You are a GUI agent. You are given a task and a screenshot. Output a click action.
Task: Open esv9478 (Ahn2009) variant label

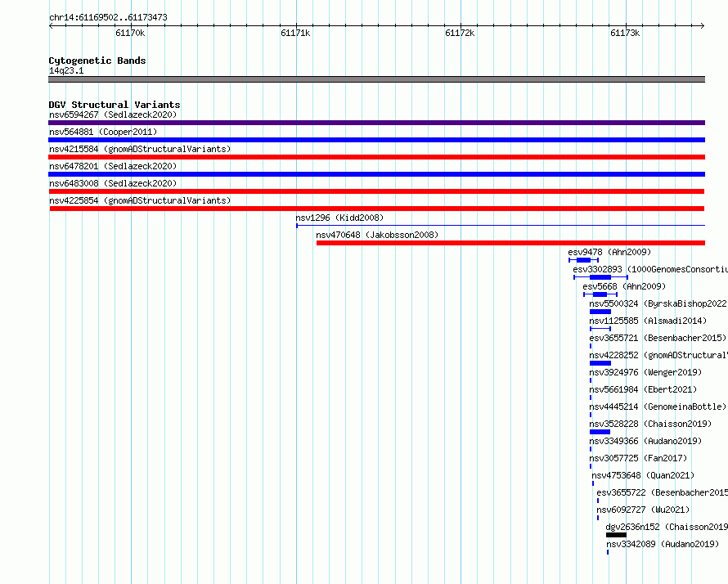[x=609, y=252]
